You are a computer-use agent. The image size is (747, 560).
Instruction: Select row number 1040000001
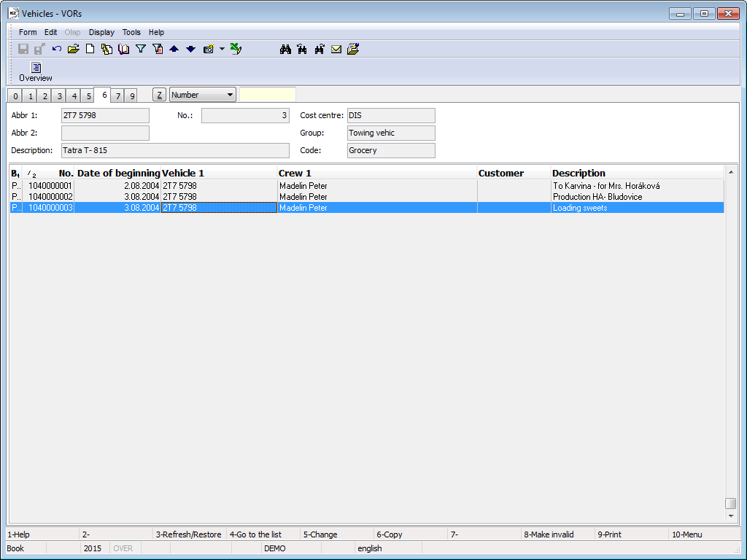tap(367, 186)
